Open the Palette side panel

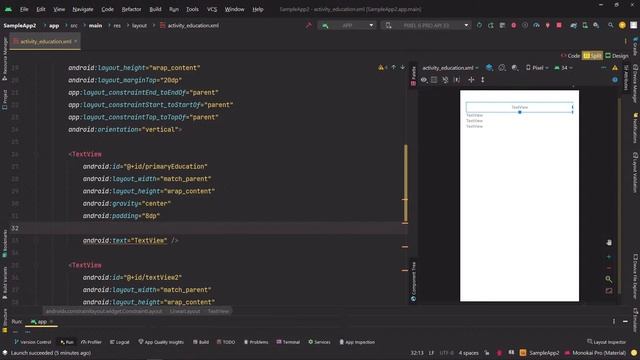click(413, 76)
